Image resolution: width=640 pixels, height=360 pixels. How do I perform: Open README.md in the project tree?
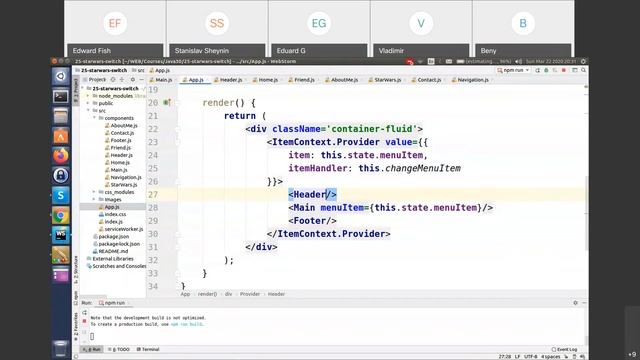click(113, 251)
